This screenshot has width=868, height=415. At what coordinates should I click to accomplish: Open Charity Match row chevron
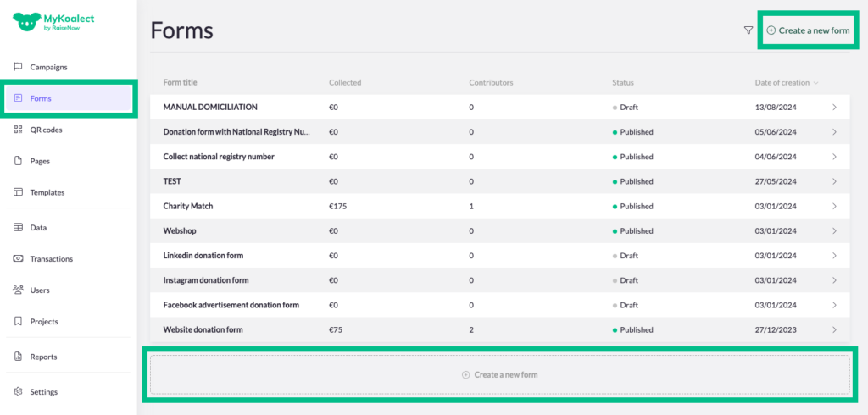(834, 206)
